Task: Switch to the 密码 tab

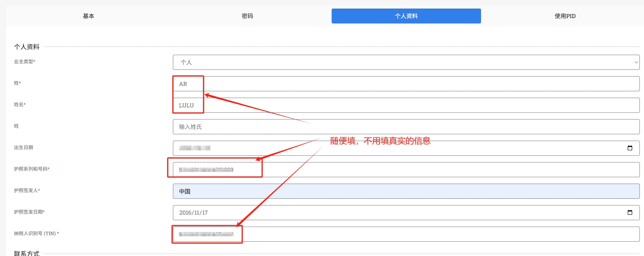Action: point(247,16)
